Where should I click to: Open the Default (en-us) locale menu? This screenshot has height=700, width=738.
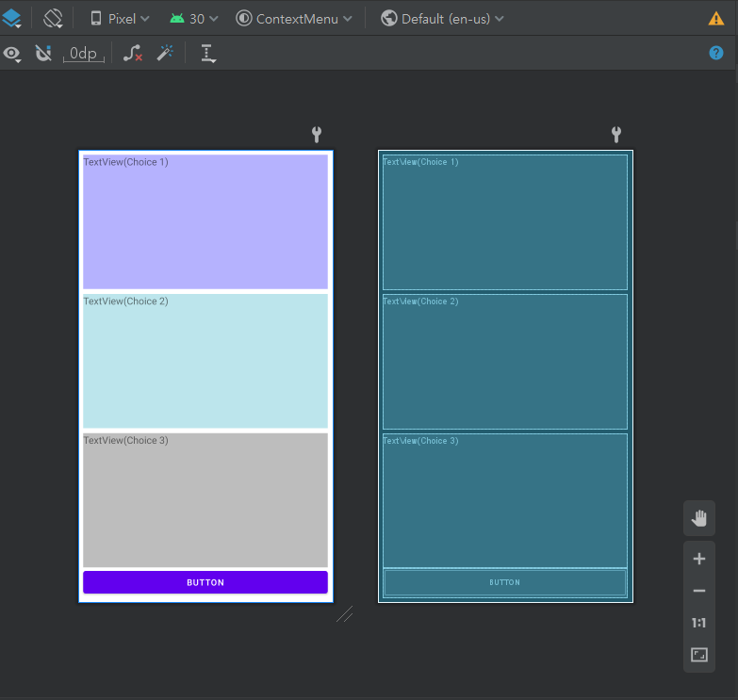[442, 19]
